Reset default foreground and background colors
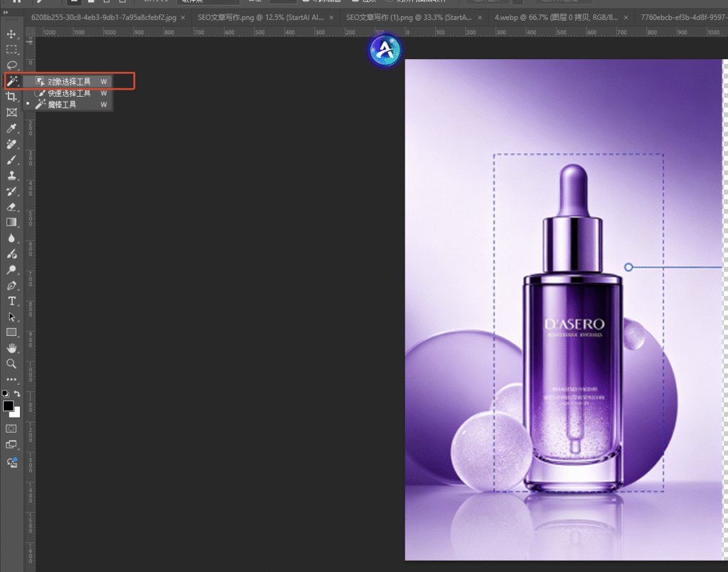Viewport: 728px width, 572px height. point(6,393)
